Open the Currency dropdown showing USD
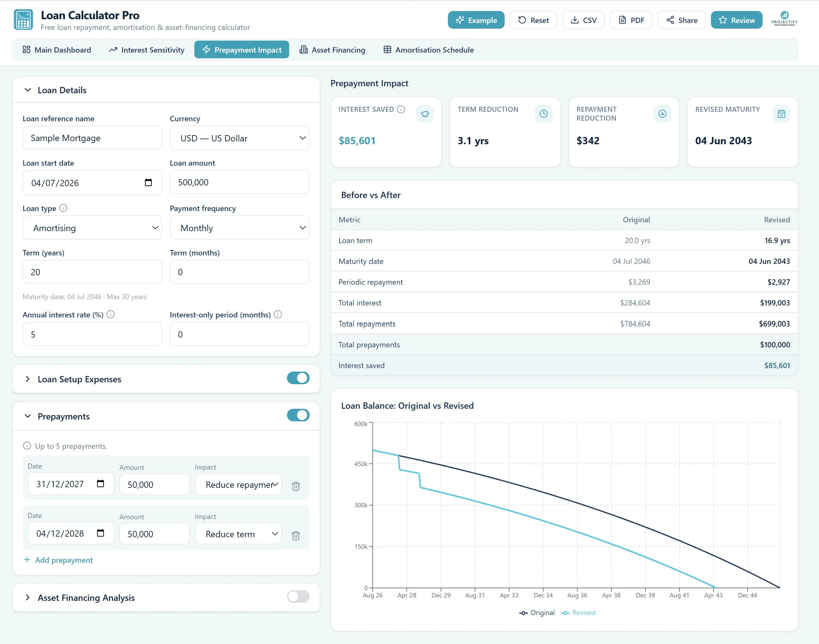This screenshot has width=819, height=644. click(239, 138)
